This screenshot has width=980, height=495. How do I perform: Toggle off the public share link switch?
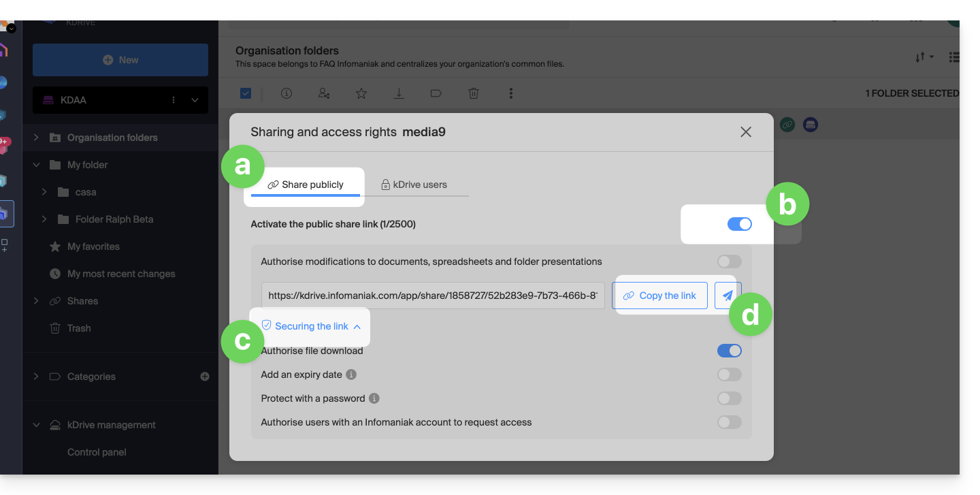tap(739, 224)
